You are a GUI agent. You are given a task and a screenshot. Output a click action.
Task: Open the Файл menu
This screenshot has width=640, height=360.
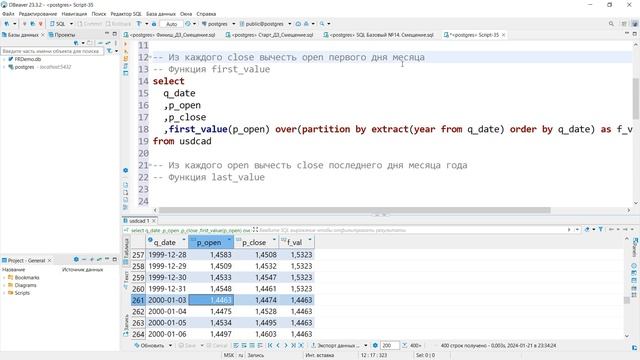8,14
